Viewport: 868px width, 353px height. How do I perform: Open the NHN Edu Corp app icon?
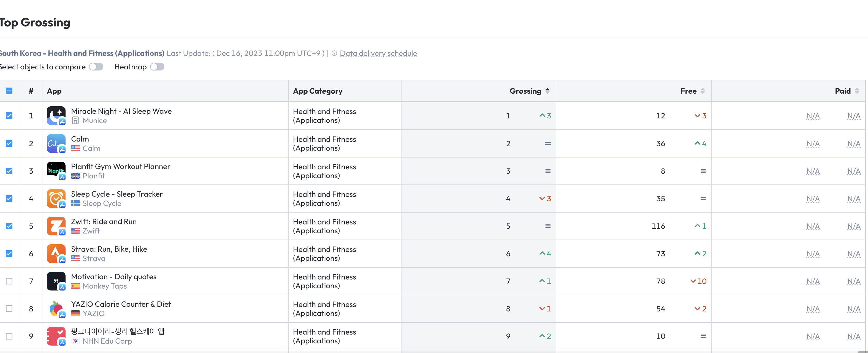coord(56,336)
